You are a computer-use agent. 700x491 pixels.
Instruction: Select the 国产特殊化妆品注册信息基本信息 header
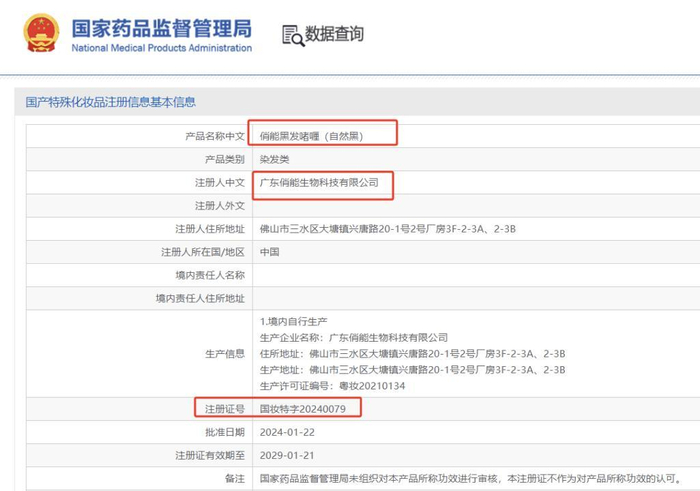111,102
